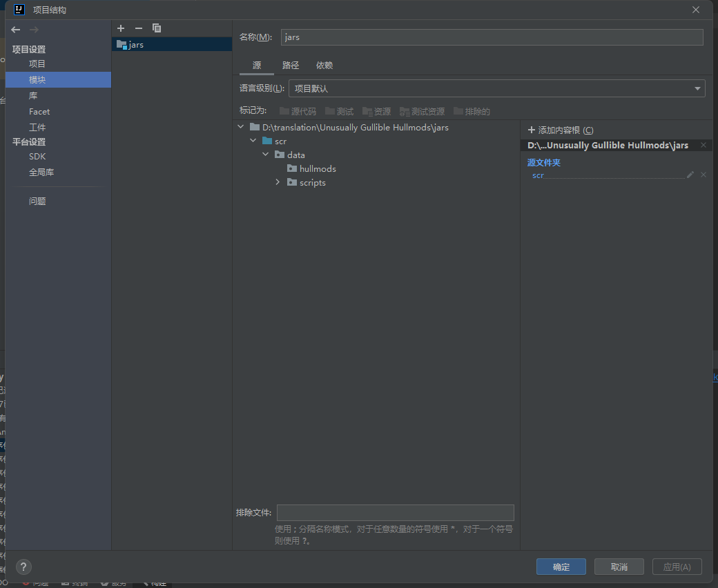Remove content root with X icon
718x588 pixels.
click(x=704, y=145)
